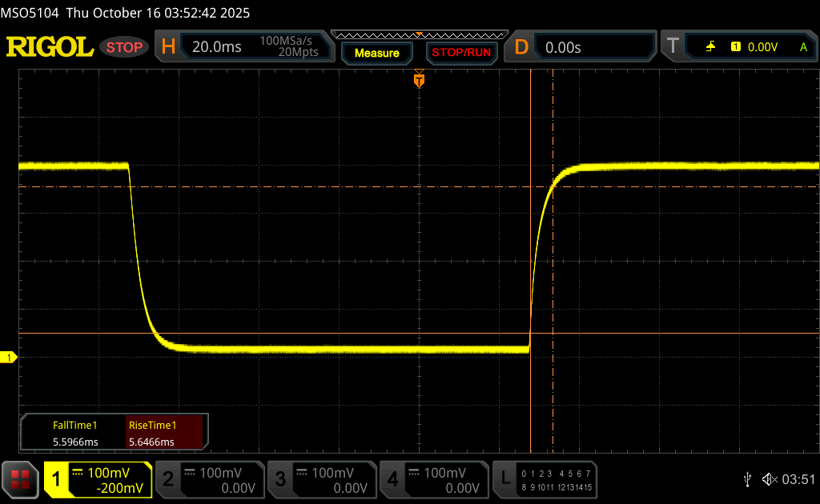Click the USB connection status icon
The width and height of the screenshot is (820, 504).
(x=747, y=479)
